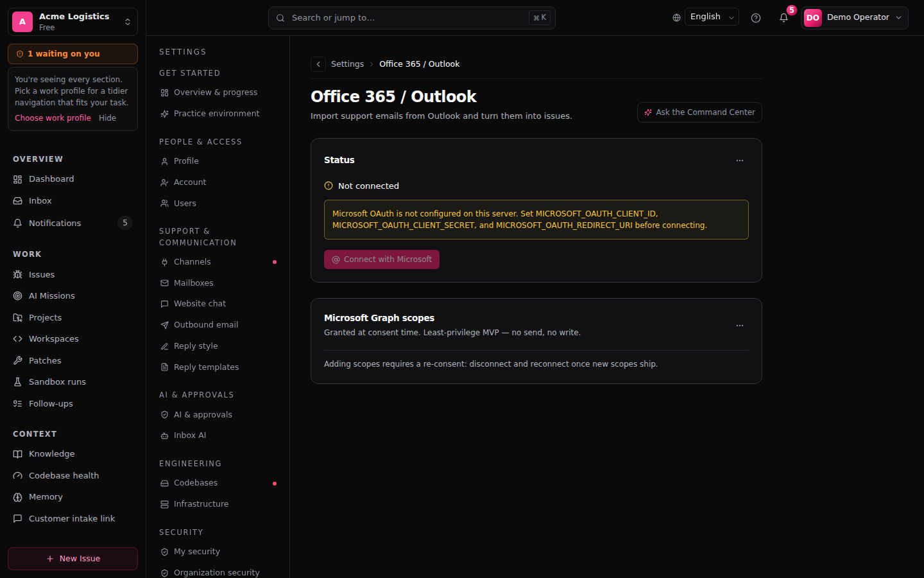Click the globe language icon
924x578 pixels.
pyautogui.click(x=676, y=18)
